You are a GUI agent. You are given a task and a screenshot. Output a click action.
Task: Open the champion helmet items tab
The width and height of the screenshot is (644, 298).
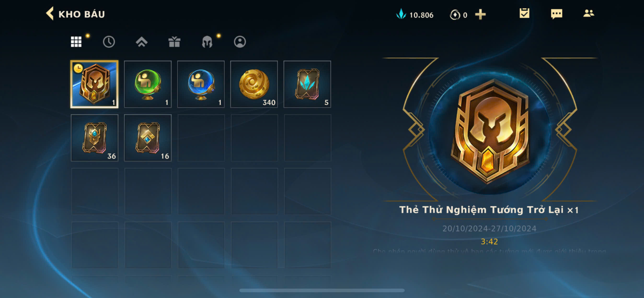pos(207,42)
